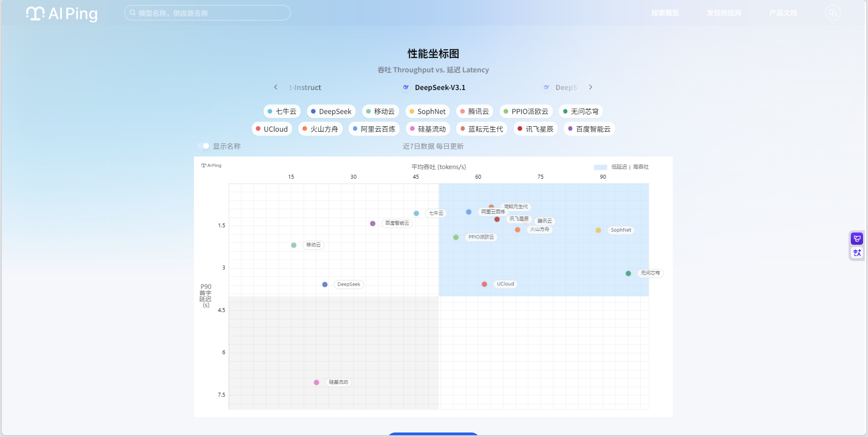Image resolution: width=868 pixels, height=437 pixels.
Task: Toggle DeepSeek provider in legend
Action: click(331, 111)
